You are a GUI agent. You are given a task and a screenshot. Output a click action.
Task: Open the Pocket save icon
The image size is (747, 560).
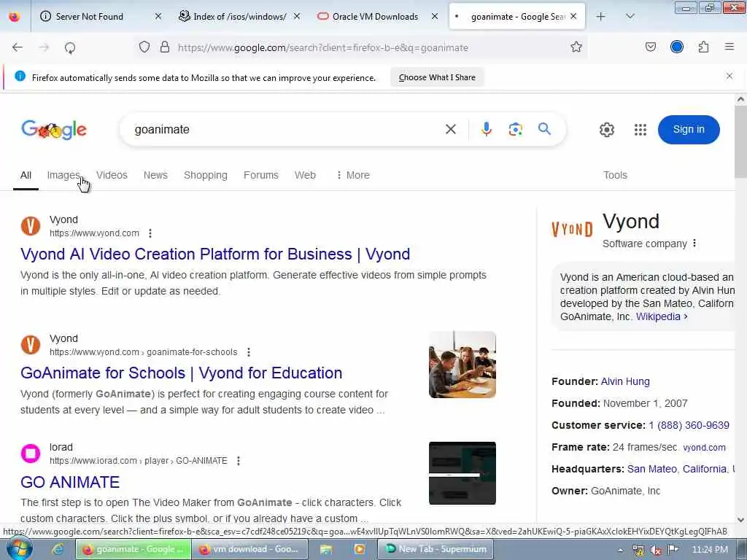click(x=650, y=47)
